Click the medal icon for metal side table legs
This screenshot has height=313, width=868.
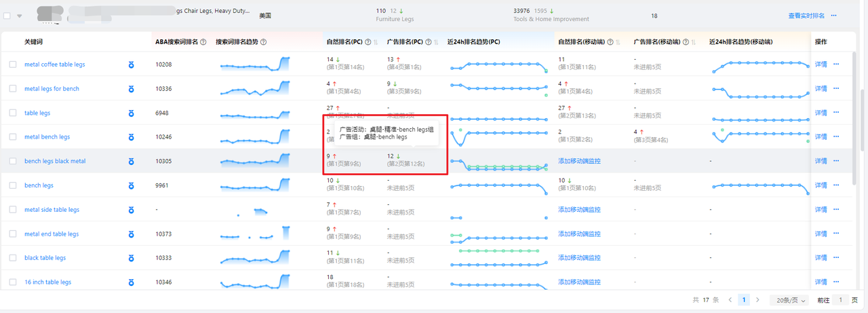(132, 210)
